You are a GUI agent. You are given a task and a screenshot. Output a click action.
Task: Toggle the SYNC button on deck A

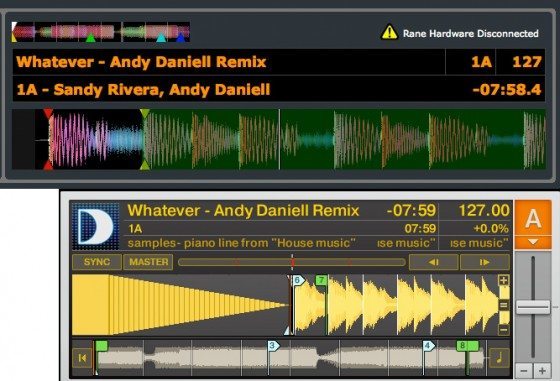[x=97, y=262]
